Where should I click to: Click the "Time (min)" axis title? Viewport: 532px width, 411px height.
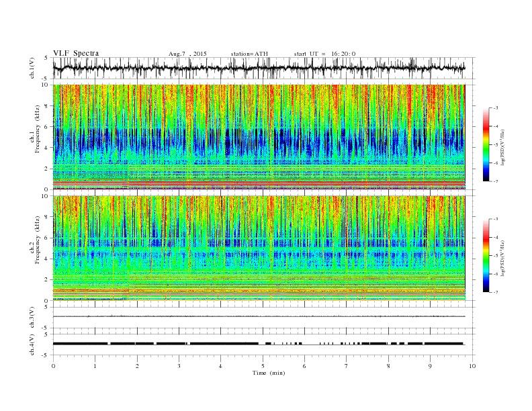[x=269, y=373]
